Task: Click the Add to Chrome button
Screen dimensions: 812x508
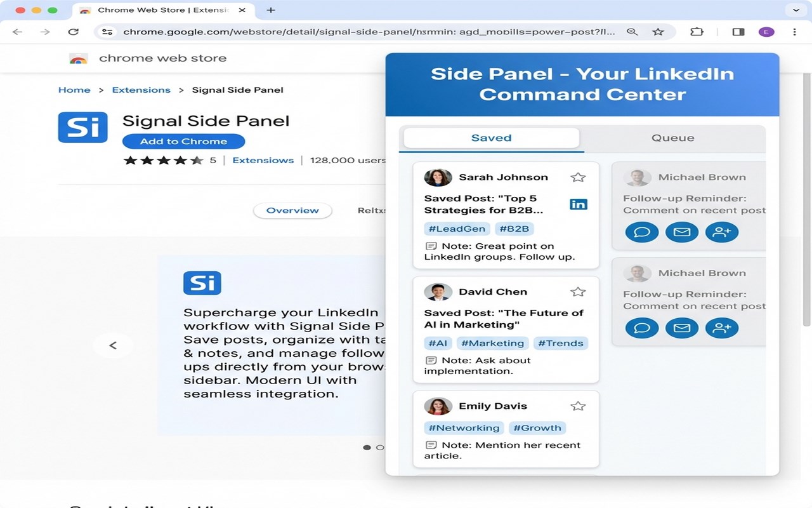Action: coord(183,142)
